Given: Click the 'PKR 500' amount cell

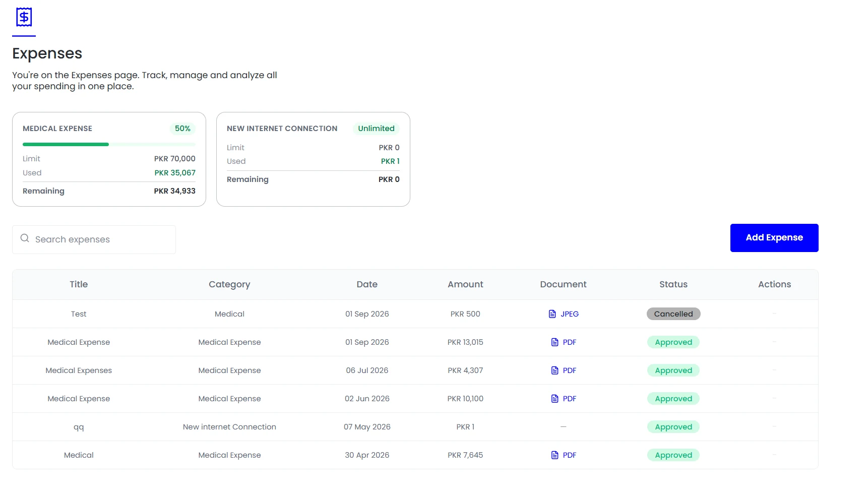Looking at the screenshot, I should click(x=465, y=314).
